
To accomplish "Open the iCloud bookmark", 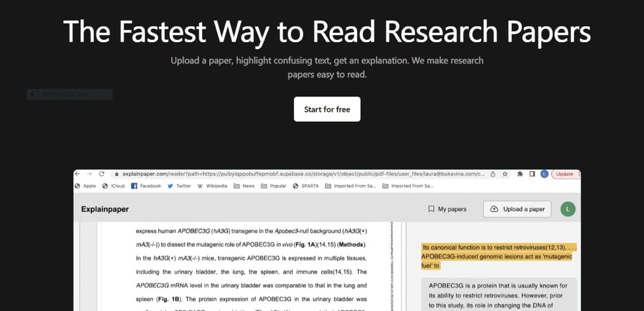I will coord(113,186).
